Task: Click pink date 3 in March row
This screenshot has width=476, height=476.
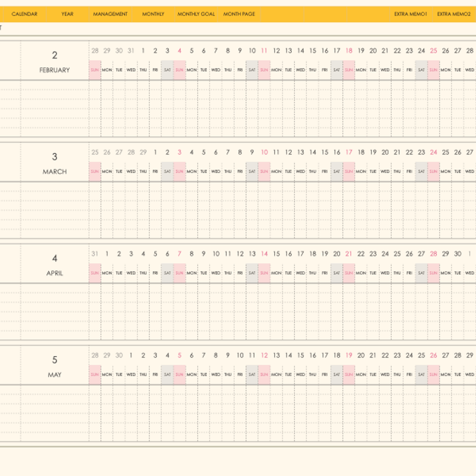Action: click(180, 153)
